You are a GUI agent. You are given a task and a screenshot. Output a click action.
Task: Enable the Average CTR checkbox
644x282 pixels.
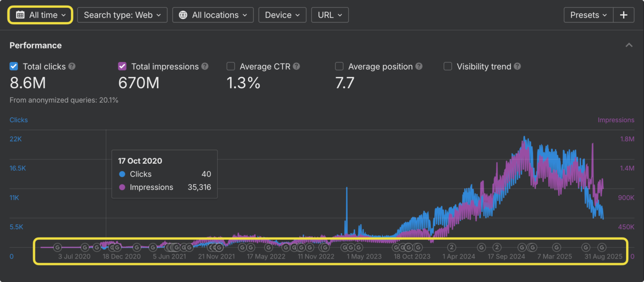click(230, 66)
